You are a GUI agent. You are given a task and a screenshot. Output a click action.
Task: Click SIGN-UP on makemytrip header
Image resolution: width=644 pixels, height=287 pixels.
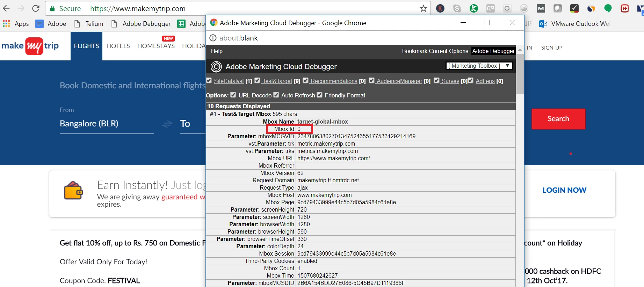tap(552, 47)
